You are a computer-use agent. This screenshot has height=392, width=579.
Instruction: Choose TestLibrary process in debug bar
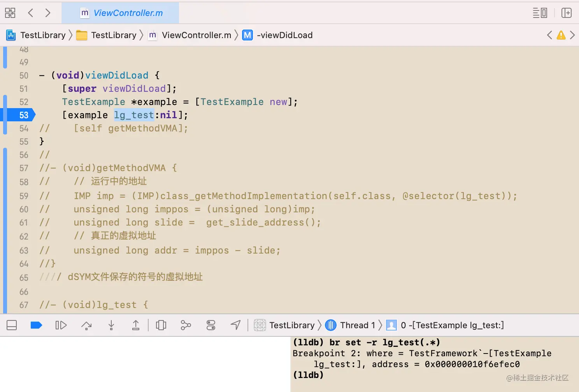284,325
